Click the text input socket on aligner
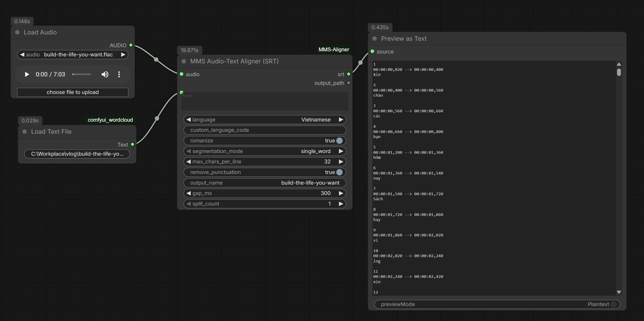The width and height of the screenshot is (644, 321). click(x=182, y=92)
